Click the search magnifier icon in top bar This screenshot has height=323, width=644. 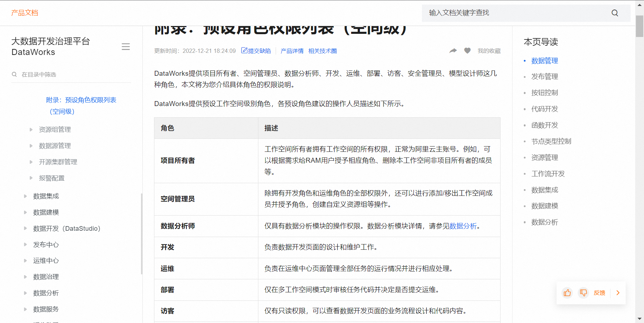coord(615,13)
